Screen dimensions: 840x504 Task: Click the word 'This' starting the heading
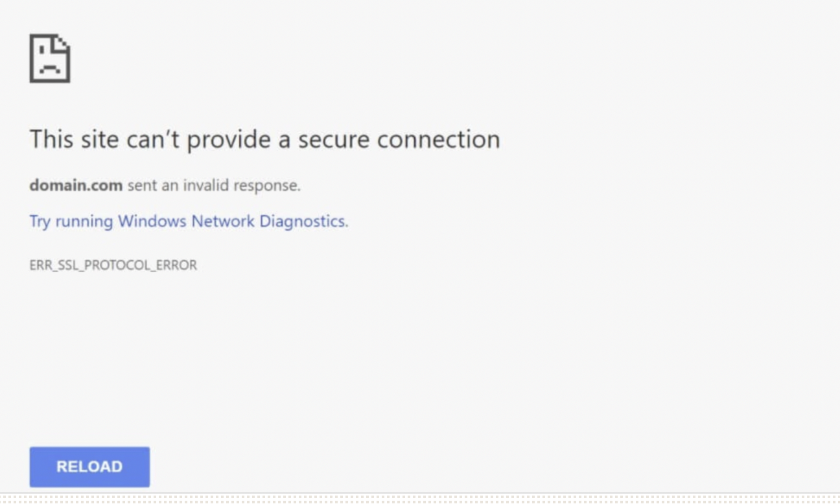coord(51,139)
